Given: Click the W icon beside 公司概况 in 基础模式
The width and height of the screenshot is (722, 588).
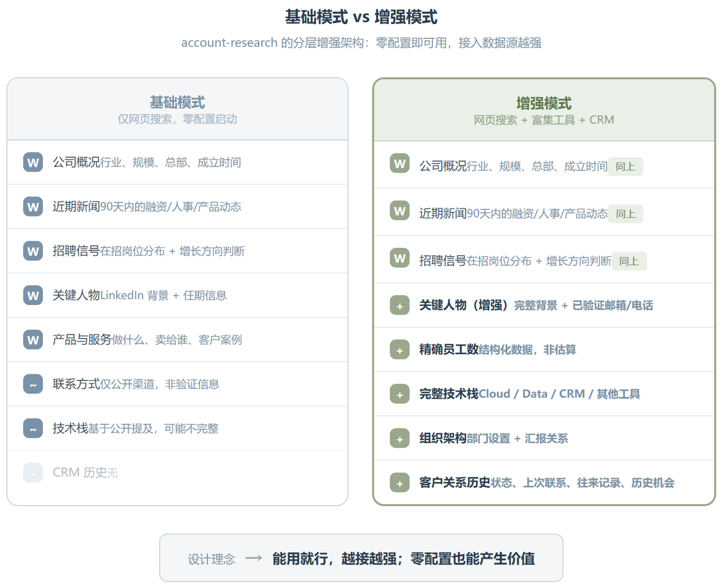Looking at the screenshot, I should point(33,162).
